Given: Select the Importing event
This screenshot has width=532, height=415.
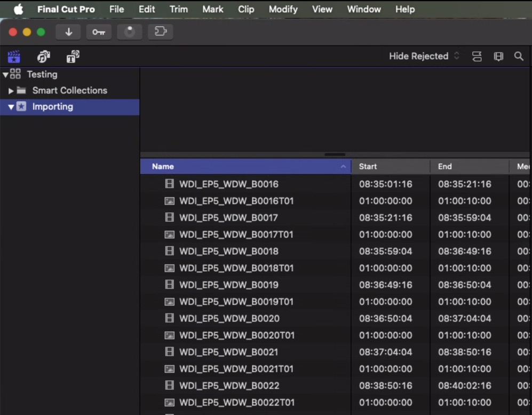Looking at the screenshot, I should click(x=69, y=107).
